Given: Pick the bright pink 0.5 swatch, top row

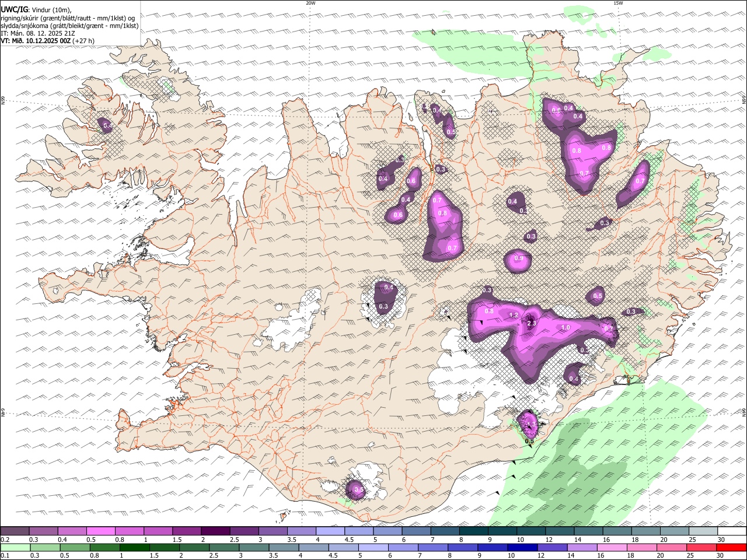Looking at the screenshot, I should (100, 531).
